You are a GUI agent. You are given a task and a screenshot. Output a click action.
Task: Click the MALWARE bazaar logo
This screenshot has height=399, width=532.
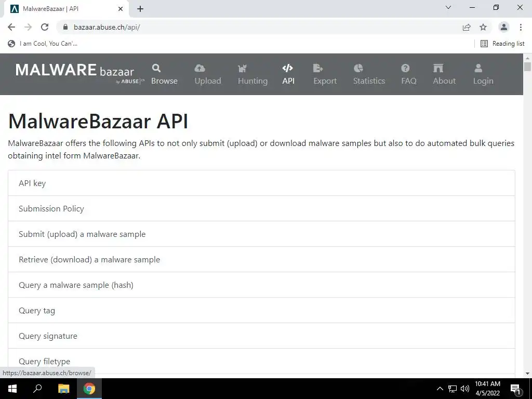[x=79, y=73]
